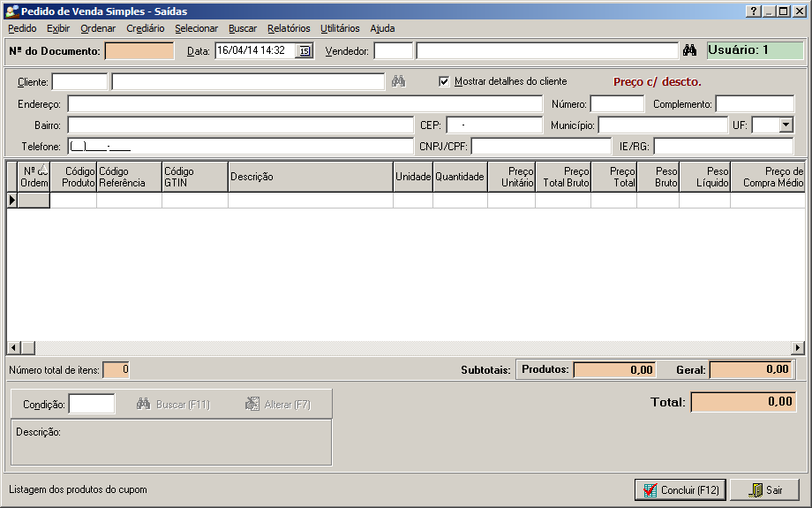Expand the UF state dropdown
The height and width of the screenshot is (508, 812).
pyautogui.click(x=786, y=125)
